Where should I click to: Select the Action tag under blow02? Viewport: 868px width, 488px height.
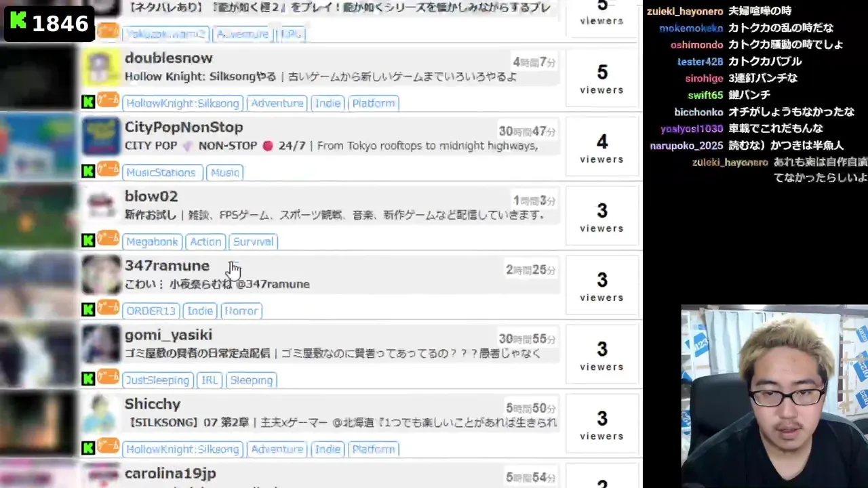pos(205,241)
